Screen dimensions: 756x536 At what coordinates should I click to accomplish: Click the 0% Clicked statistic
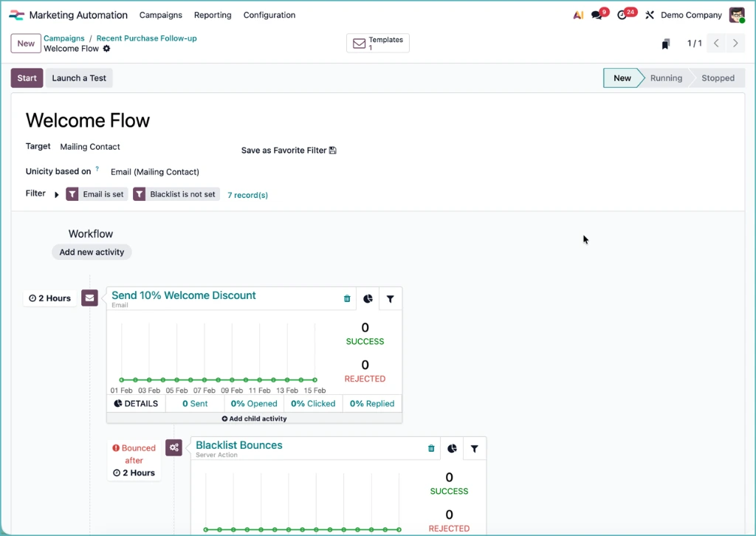click(313, 403)
